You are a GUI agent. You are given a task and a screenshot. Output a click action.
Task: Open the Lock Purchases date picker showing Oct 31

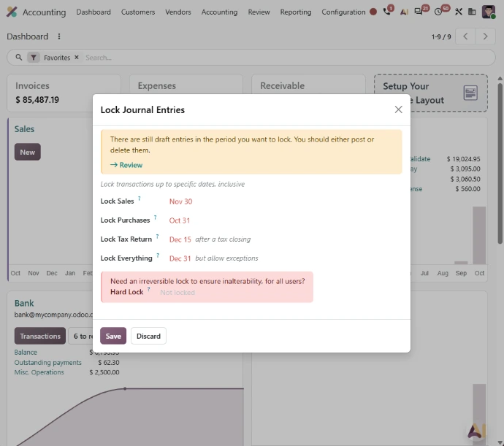pos(180,220)
